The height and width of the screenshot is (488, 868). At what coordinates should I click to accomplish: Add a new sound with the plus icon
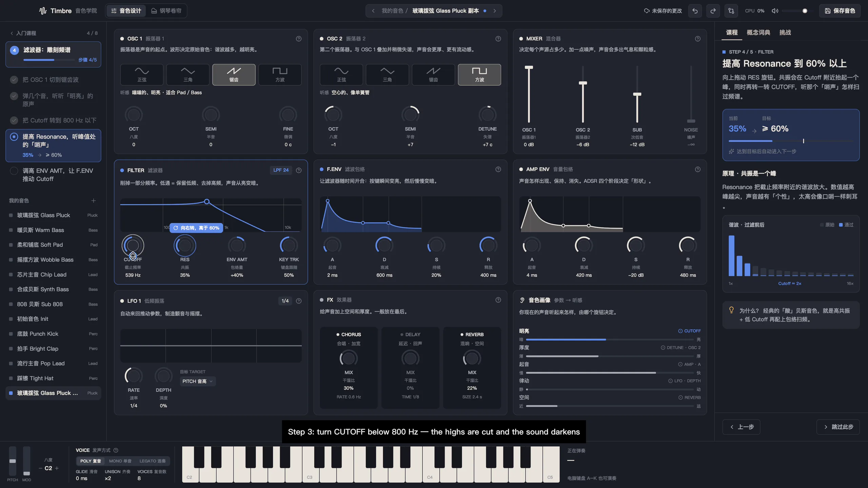click(x=94, y=201)
